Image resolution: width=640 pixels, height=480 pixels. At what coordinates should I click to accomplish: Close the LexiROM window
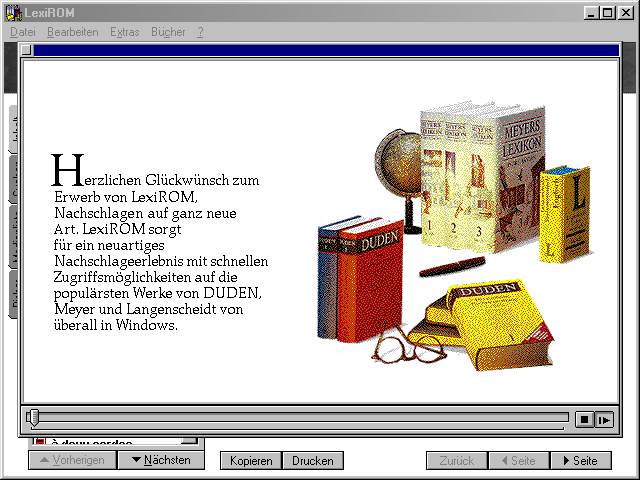point(625,13)
